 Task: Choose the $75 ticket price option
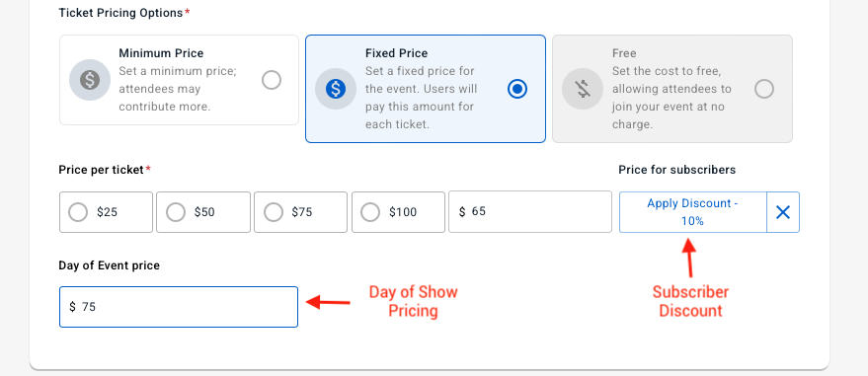(300, 212)
